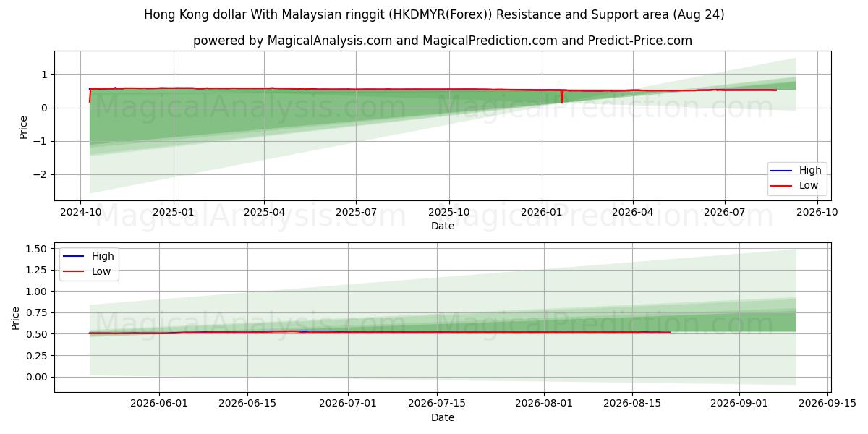The image size is (868, 434).
Task: Click the 'Date' axis label under lower chart
Action: tap(443, 417)
